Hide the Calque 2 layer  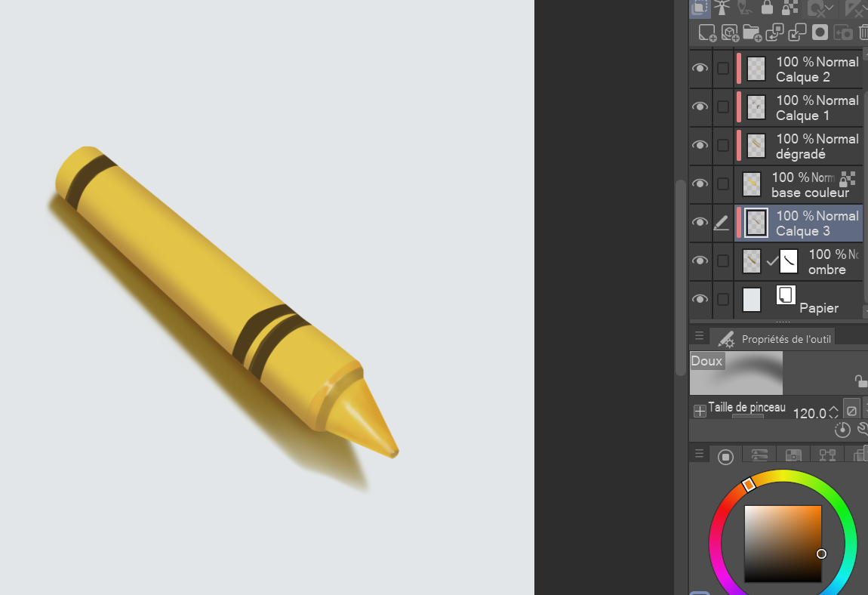coord(700,68)
